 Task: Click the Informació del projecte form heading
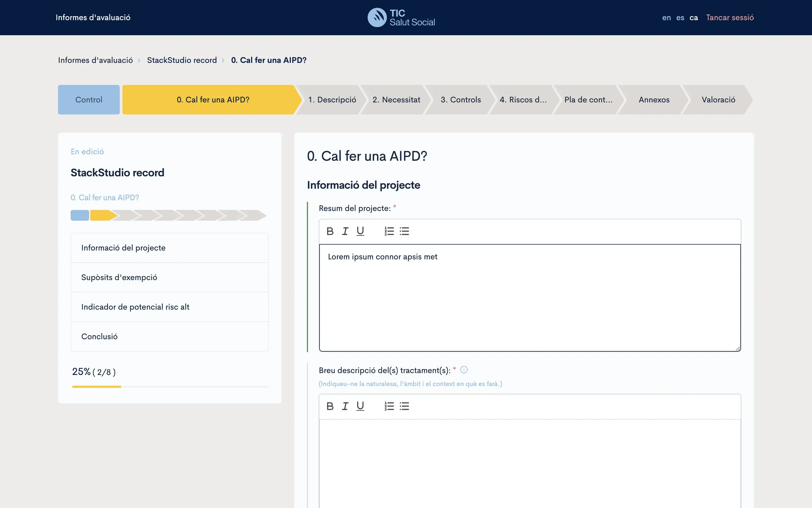click(x=363, y=185)
